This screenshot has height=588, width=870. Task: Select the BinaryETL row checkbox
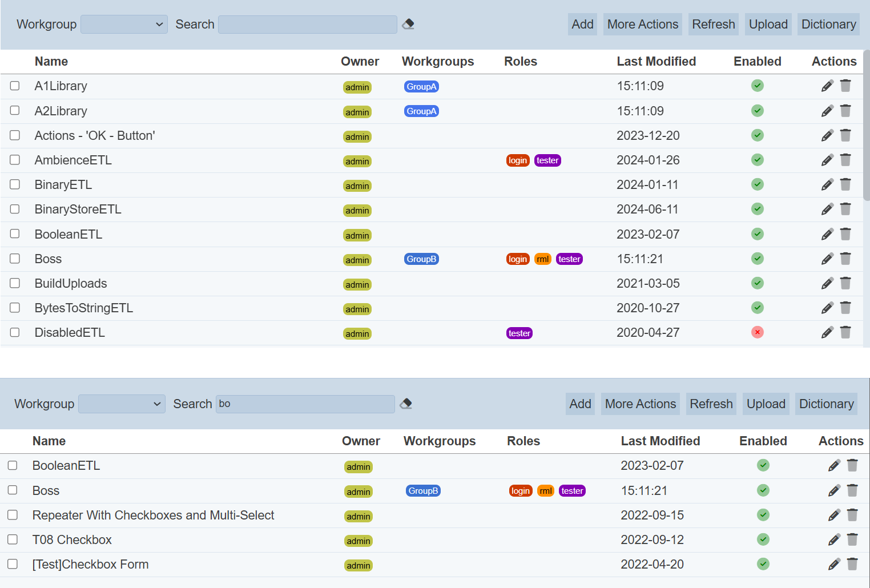coord(15,184)
